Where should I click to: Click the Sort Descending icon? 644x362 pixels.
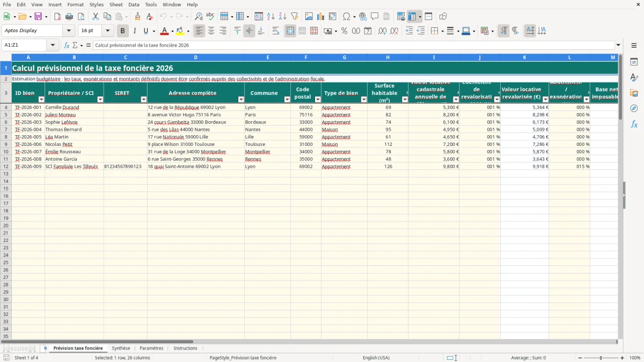(x=282, y=17)
